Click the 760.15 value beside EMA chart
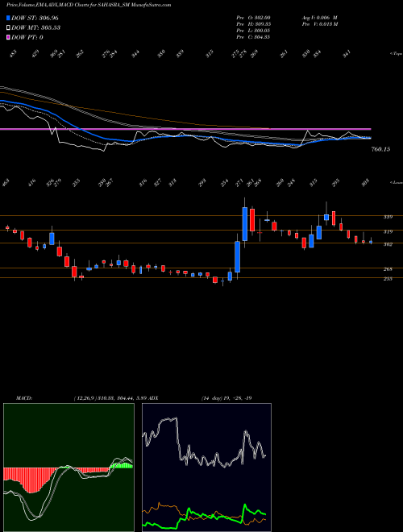The width and height of the screenshot is (403, 532). (x=380, y=149)
